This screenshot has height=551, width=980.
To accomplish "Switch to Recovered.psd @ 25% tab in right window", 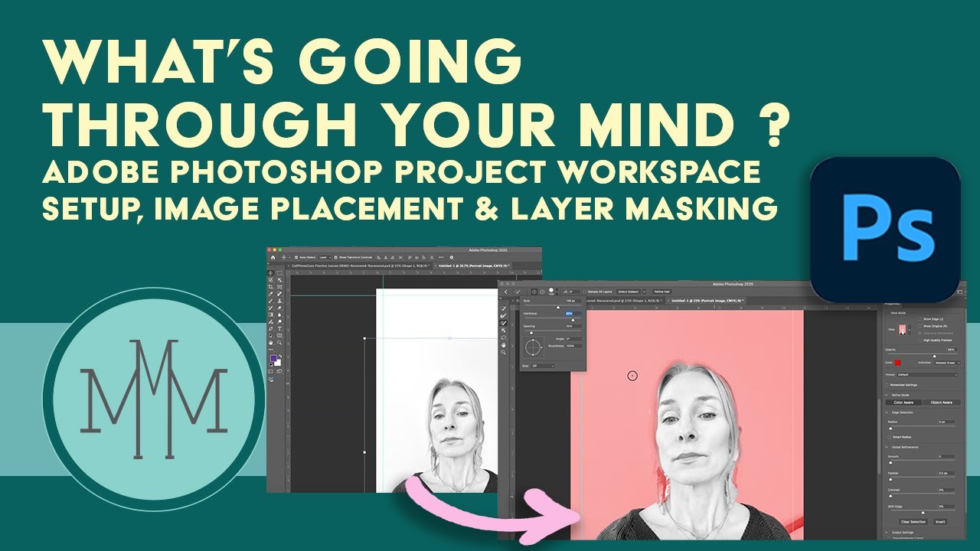I will pyautogui.click(x=623, y=301).
